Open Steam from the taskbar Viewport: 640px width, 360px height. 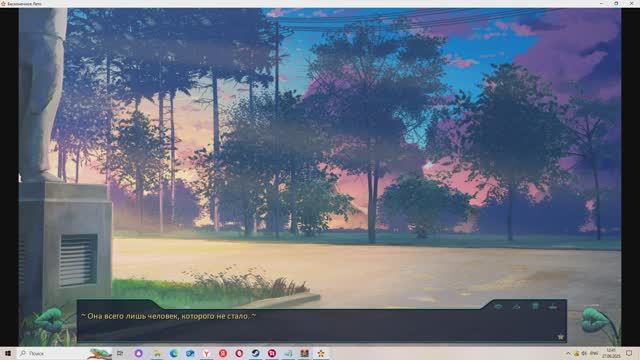point(256,353)
